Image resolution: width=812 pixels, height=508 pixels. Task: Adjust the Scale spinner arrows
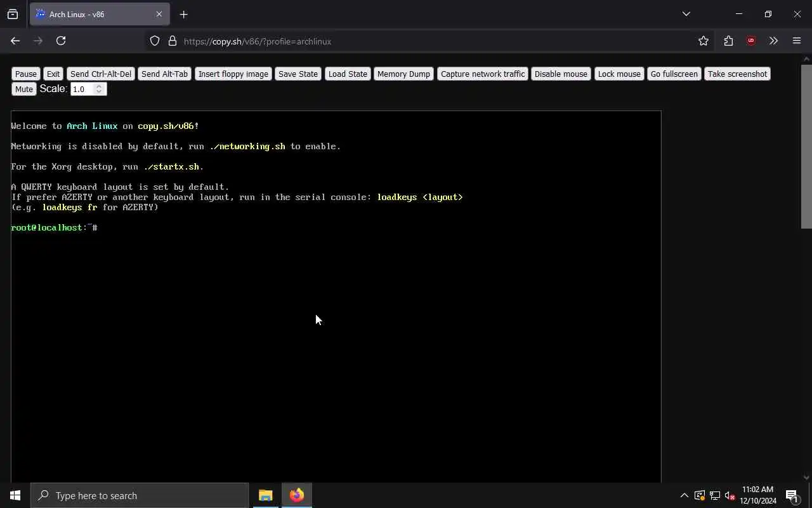tap(99, 89)
